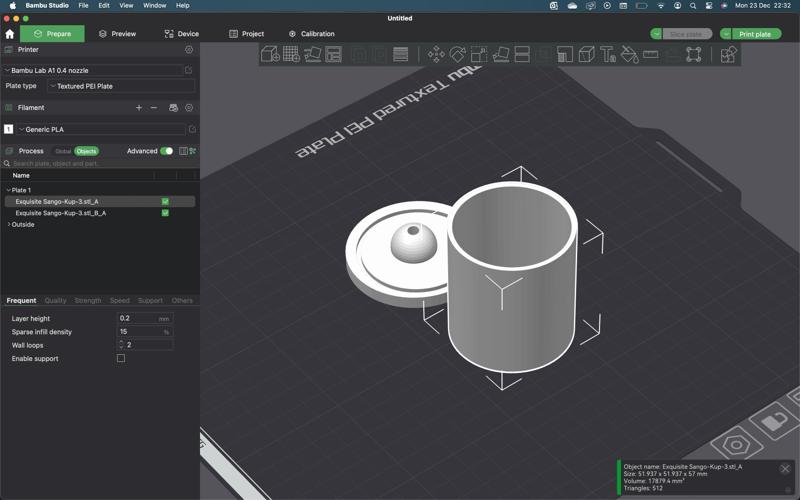Open the Strength settings tab
800x500 pixels.
(88, 300)
